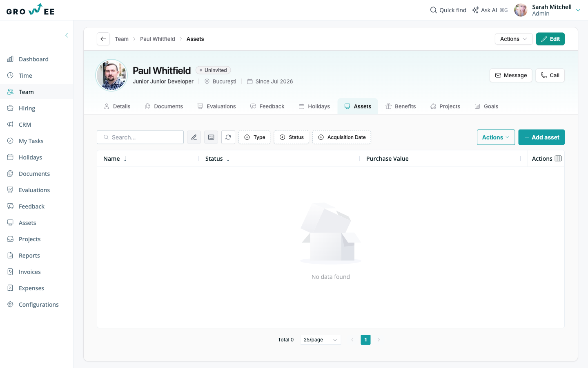588x368 pixels.
Task: Click Paul Whitfield's profile photo
Action: click(x=111, y=75)
